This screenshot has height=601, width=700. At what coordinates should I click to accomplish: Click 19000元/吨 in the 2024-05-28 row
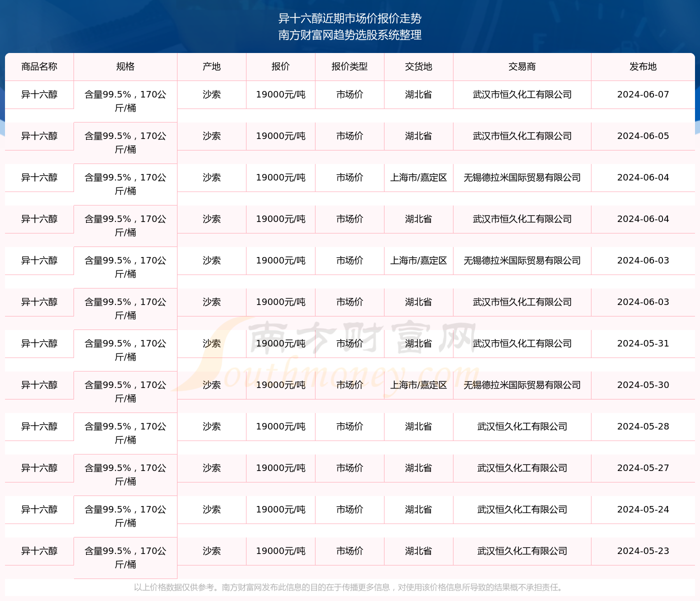[281, 426]
